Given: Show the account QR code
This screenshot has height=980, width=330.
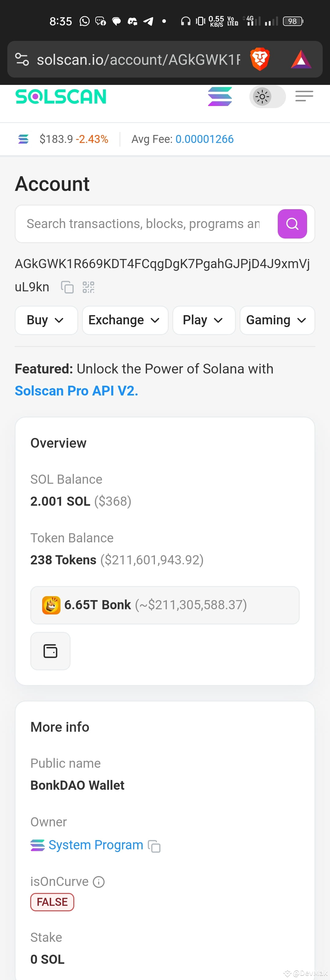Looking at the screenshot, I should 88,288.
